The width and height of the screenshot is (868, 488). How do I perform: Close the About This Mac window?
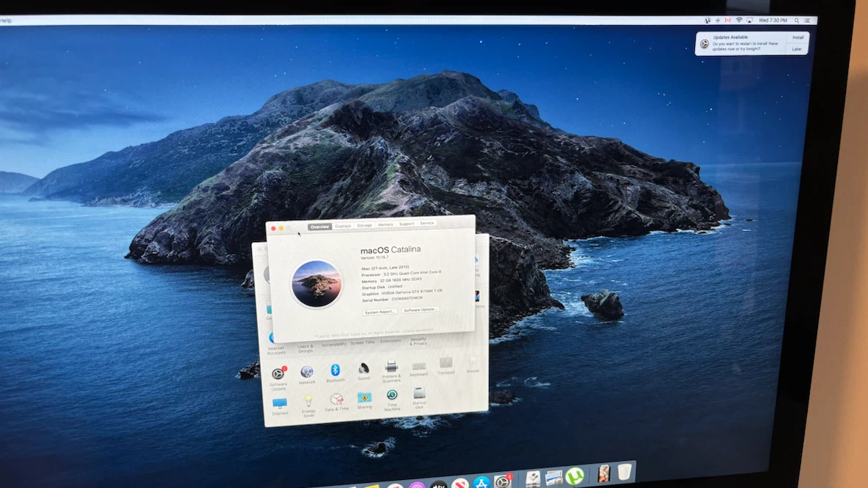click(x=273, y=228)
